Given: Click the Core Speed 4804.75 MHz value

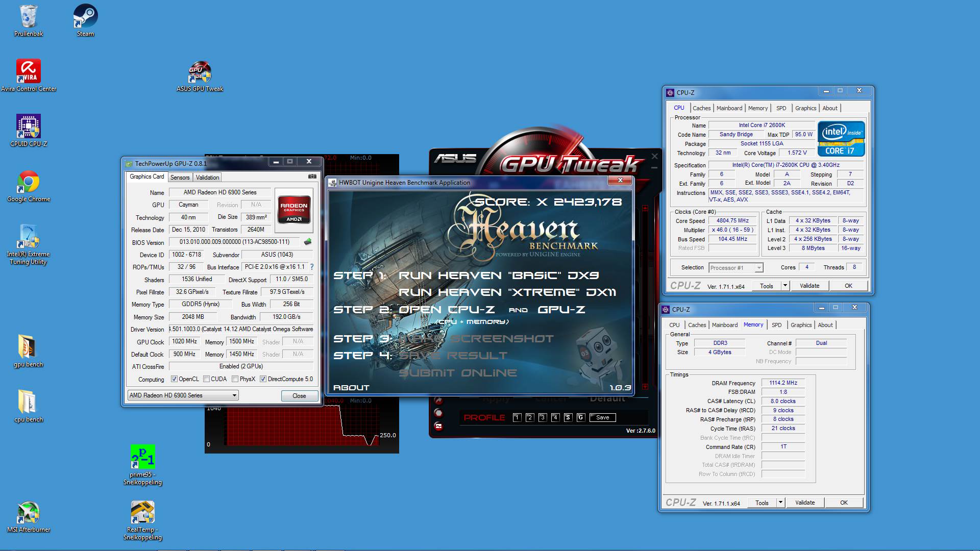Looking at the screenshot, I should pos(732,221).
